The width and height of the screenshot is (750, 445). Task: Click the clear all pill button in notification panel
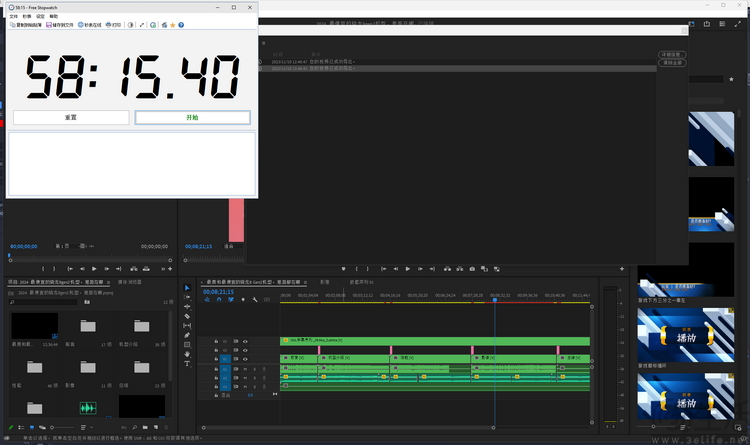click(672, 63)
